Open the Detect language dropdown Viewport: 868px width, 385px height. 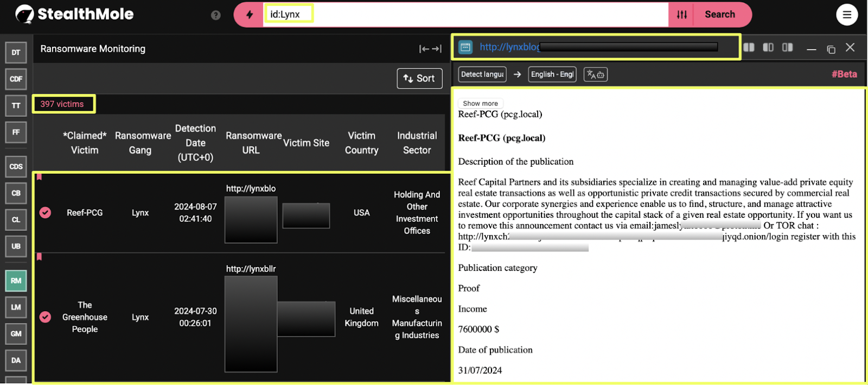(482, 74)
